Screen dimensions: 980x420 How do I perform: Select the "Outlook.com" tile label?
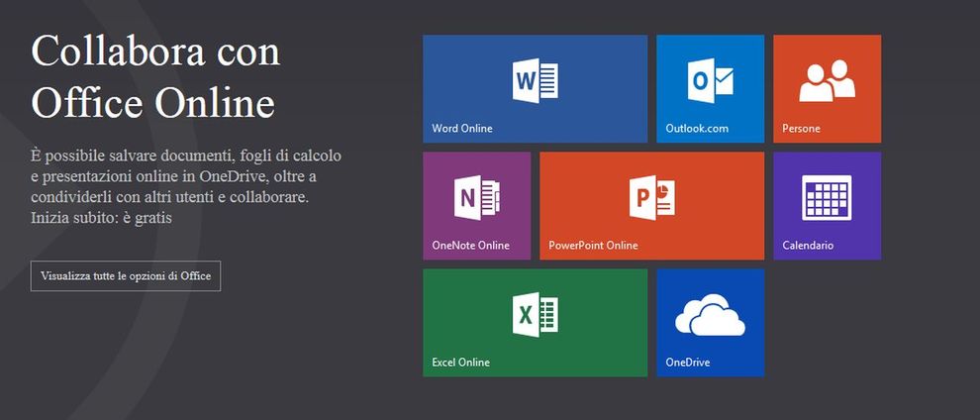point(697,129)
